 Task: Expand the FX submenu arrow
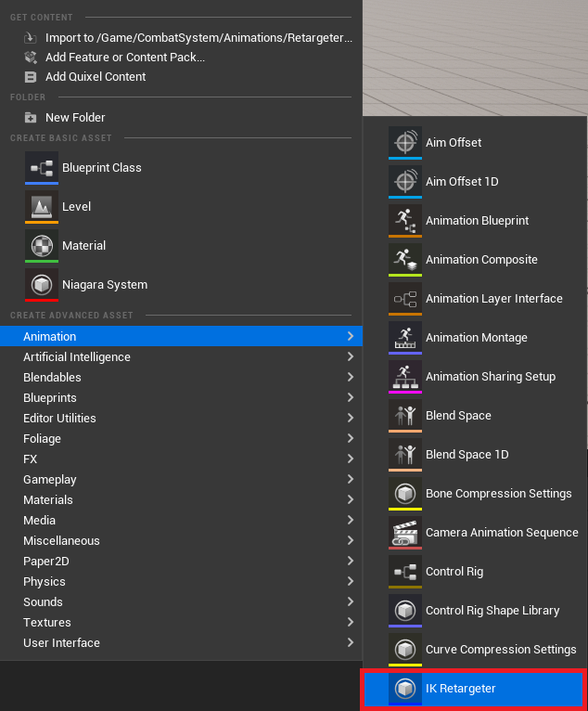[x=351, y=459]
